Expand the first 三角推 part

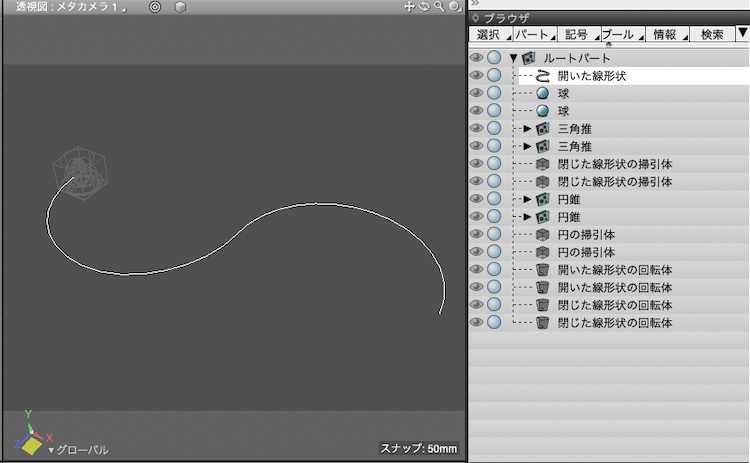(528, 129)
